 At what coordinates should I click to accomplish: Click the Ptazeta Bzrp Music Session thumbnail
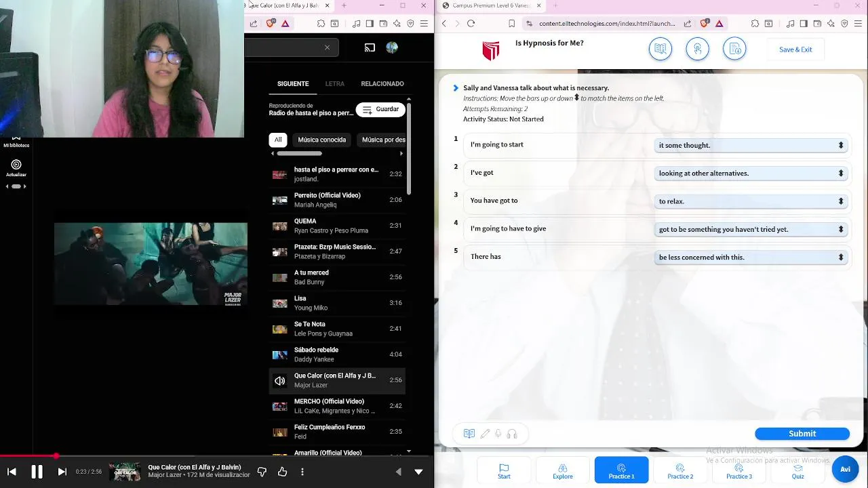point(279,251)
